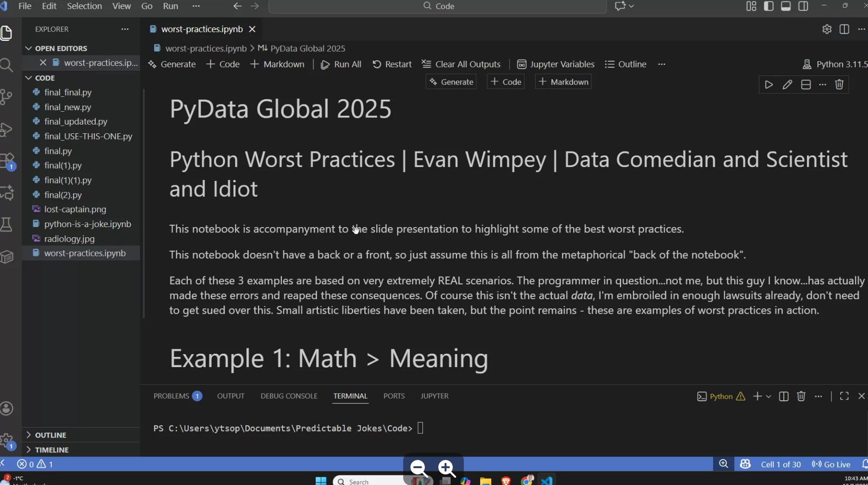
Task: Kill terminal using the trash icon
Action: click(801, 396)
